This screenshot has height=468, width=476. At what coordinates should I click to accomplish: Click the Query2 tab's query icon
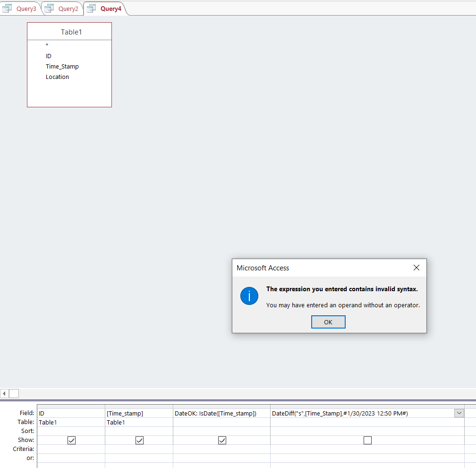pyautogui.click(x=49, y=9)
